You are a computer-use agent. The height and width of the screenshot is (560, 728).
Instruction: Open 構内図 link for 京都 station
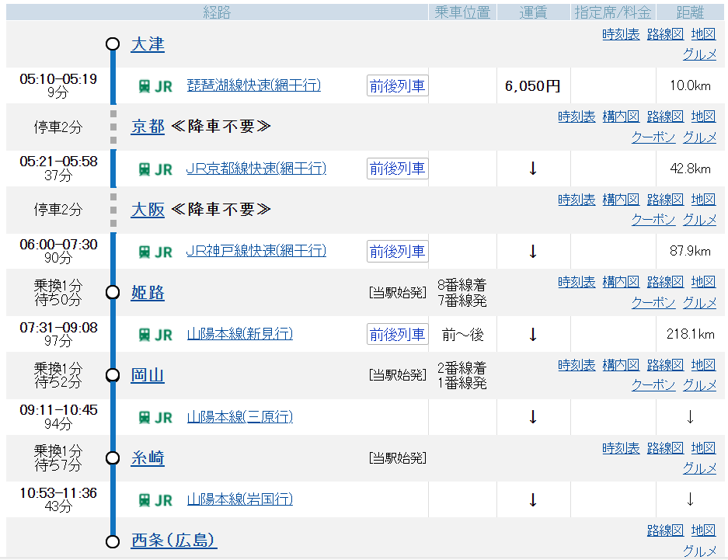[621, 117]
